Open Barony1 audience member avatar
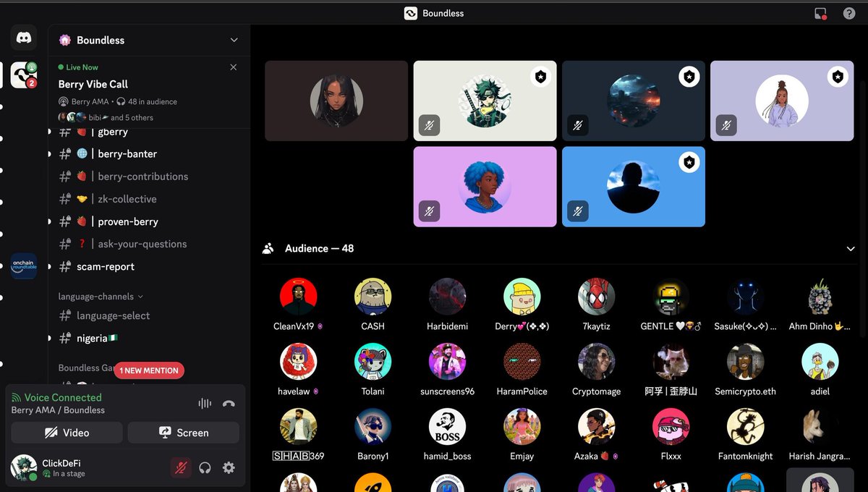Screen dimensions: 868x492 [x=373, y=426]
